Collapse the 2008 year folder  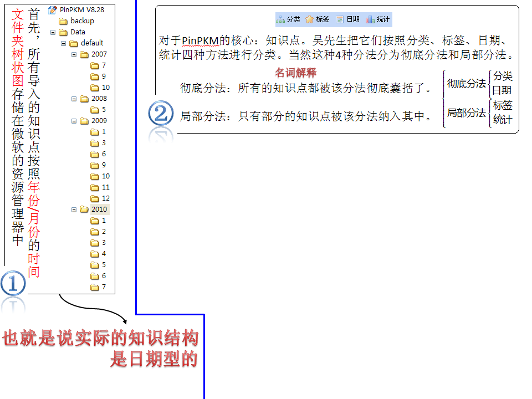click(74, 99)
